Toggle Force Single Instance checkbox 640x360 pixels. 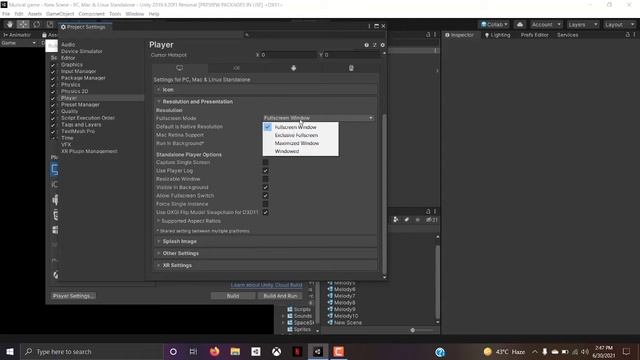pos(265,204)
